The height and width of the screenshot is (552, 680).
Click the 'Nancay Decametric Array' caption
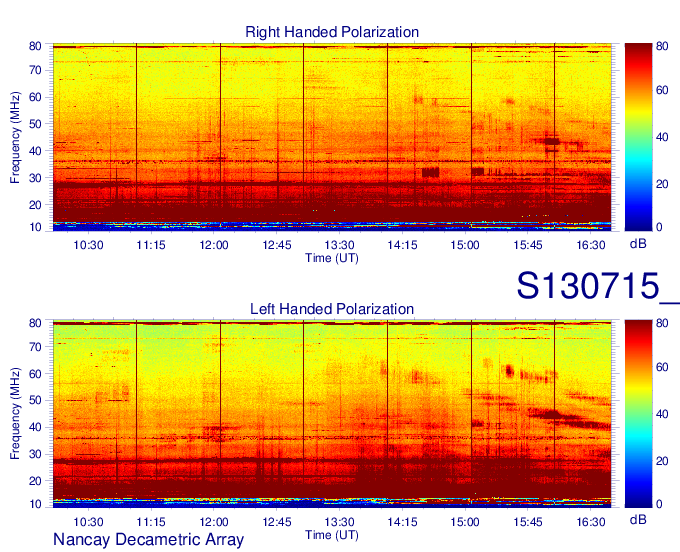click(148, 539)
